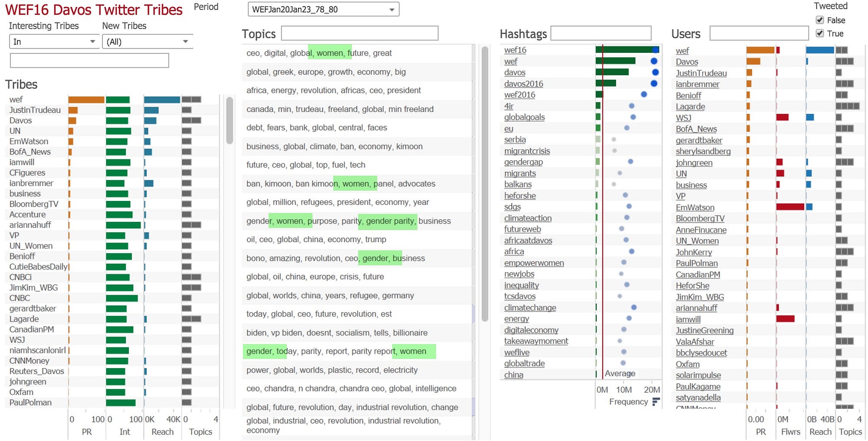Click the Average reference line label
Viewport: 868px width, 441px height.
[620, 373]
